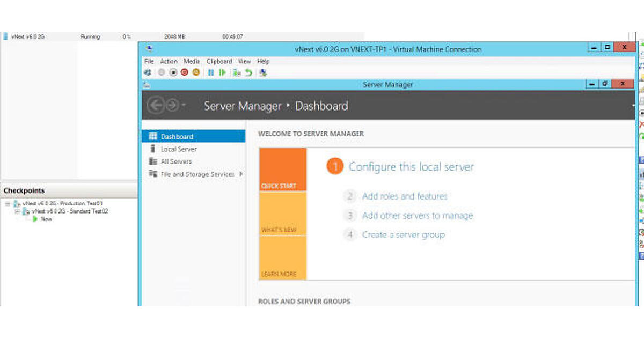Go back in Server Manager
This screenshot has height=338, width=644.
pos(156,105)
